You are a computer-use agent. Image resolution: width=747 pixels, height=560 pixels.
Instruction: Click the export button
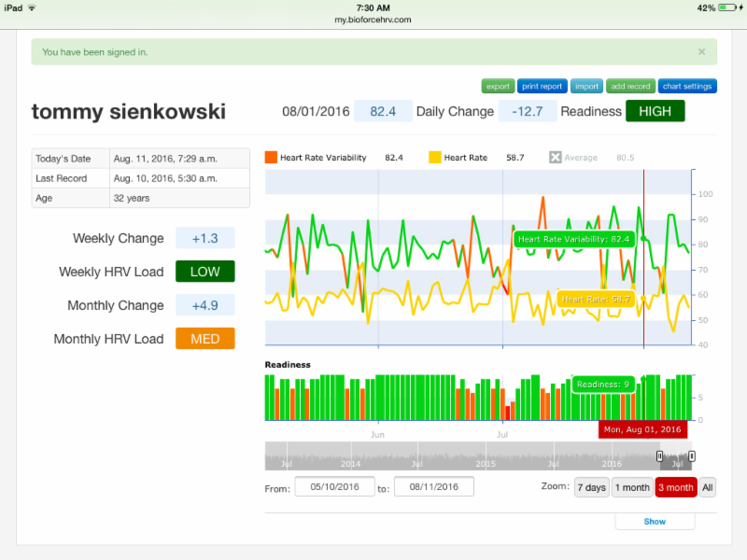click(x=498, y=87)
